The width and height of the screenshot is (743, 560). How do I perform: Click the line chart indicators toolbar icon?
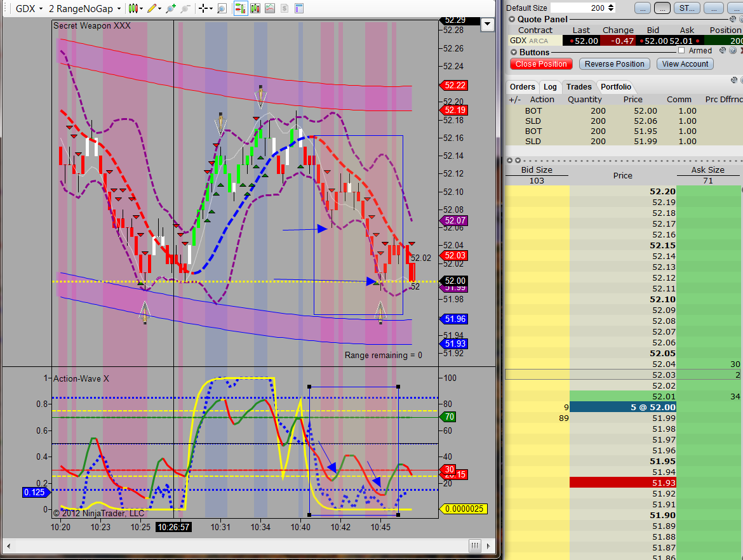point(270,8)
